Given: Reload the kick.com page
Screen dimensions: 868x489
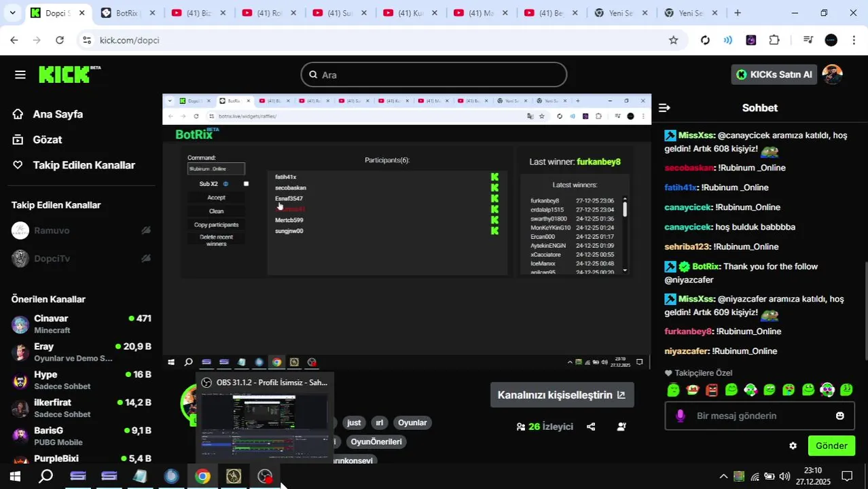Looking at the screenshot, I should pos(60,40).
